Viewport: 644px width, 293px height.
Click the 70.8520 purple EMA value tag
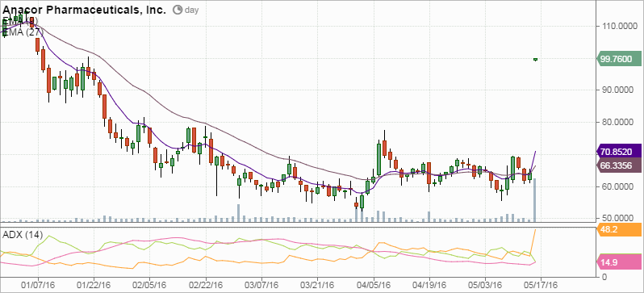[x=618, y=152]
